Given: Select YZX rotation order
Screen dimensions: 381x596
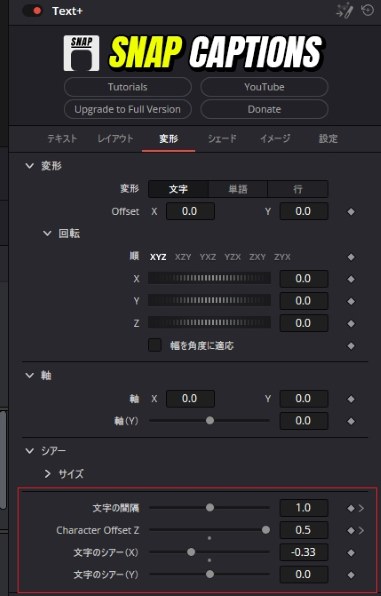Looking at the screenshot, I should (x=232, y=257).
